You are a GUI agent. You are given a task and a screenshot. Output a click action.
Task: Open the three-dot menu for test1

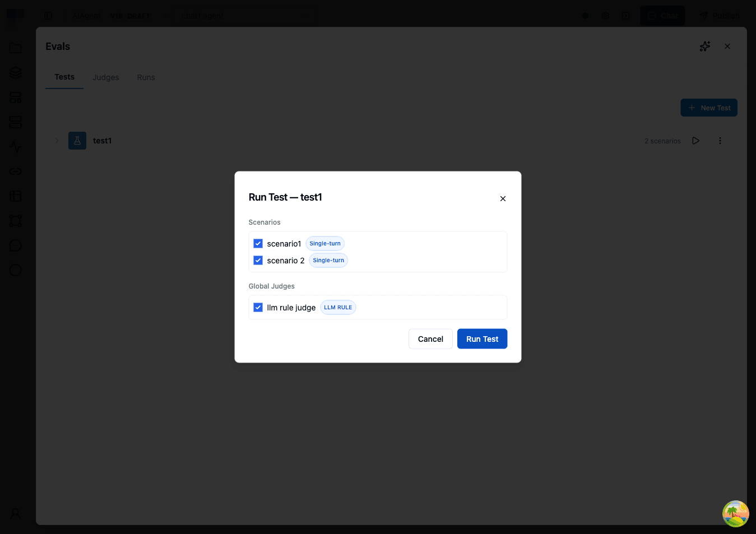pos(720,141)
